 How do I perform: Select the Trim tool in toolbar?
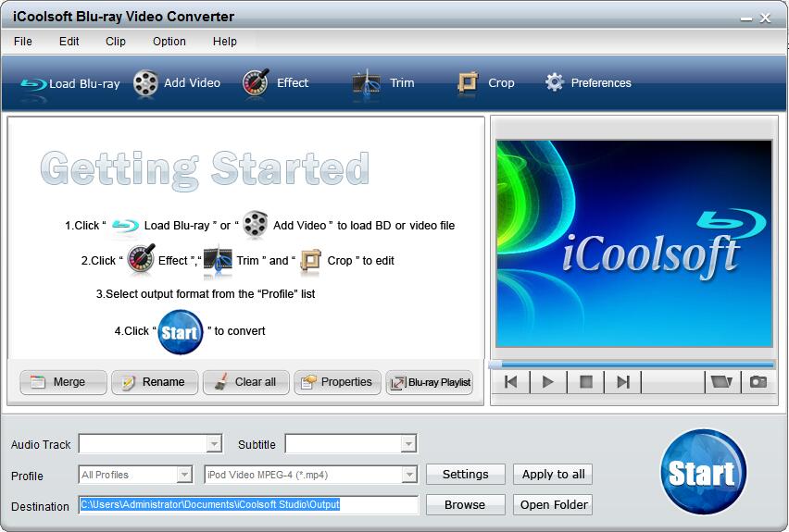point(383,83)
